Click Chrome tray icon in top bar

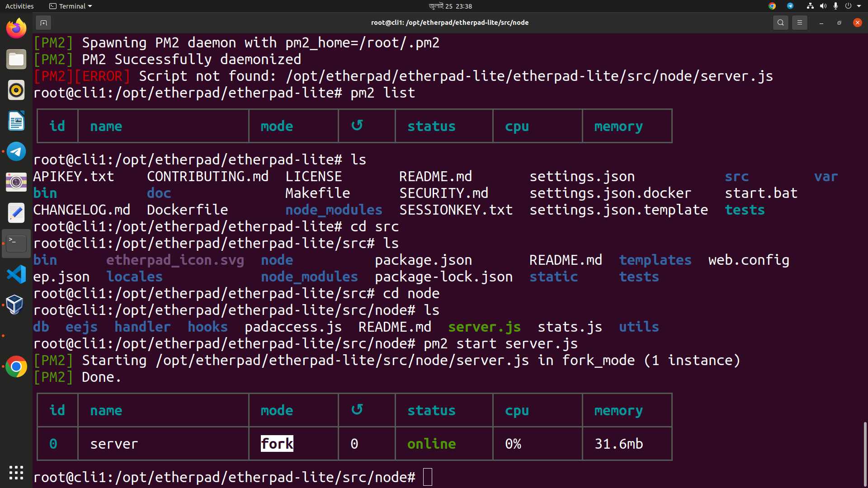[772, 6]
